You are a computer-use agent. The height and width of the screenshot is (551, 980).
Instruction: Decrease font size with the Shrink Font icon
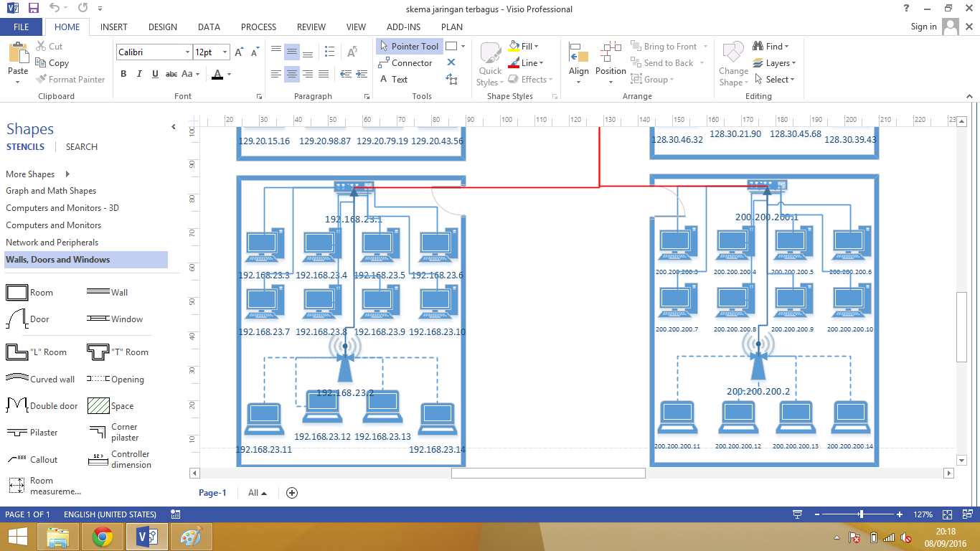tap(255, 52)
